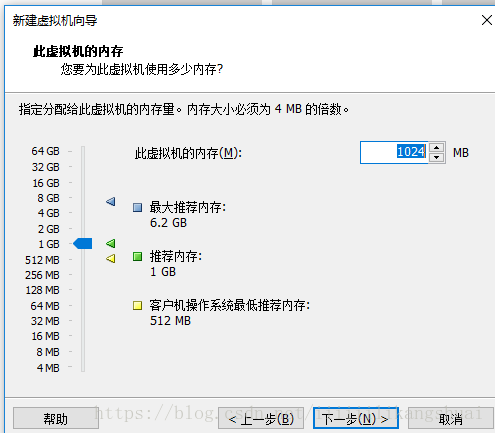Click the 4 MB slider label

click(x=48, y=368)
